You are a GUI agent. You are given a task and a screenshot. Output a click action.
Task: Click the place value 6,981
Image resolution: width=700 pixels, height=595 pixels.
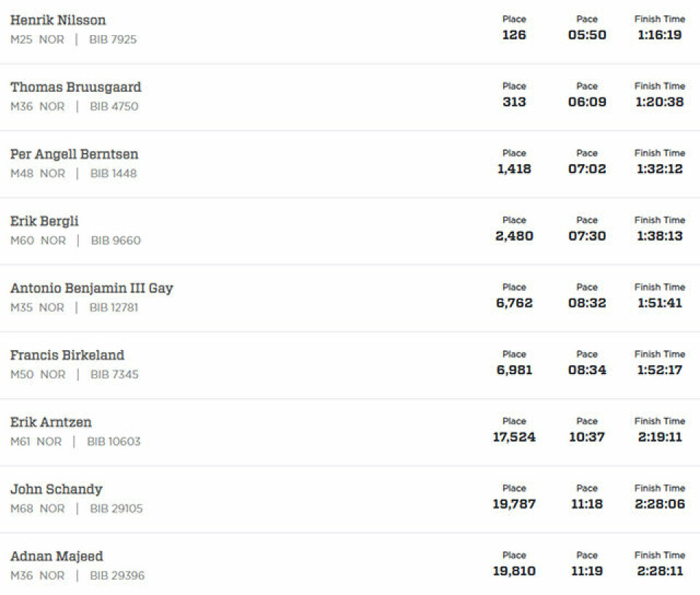pyautogui.click(x=514, y=370)
